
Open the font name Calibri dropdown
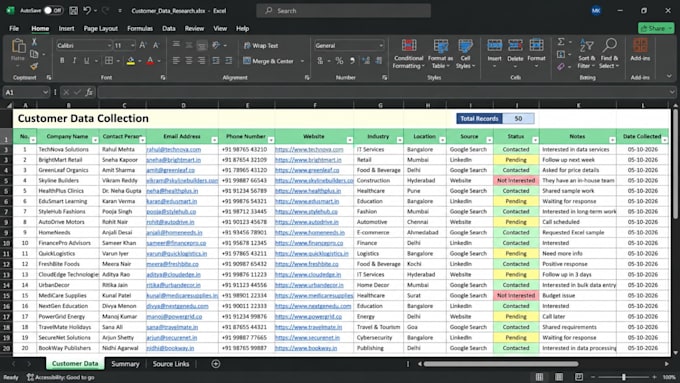(109, 46)
